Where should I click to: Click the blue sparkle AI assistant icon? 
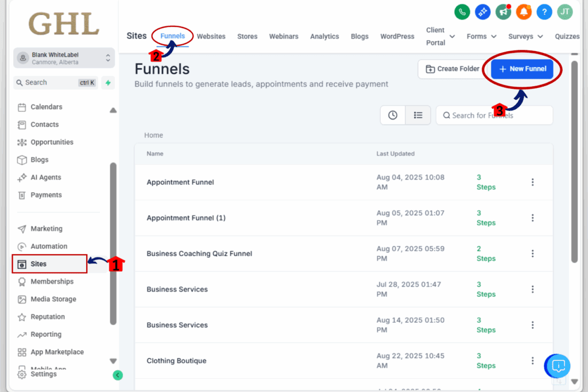(x=482, y=12)
